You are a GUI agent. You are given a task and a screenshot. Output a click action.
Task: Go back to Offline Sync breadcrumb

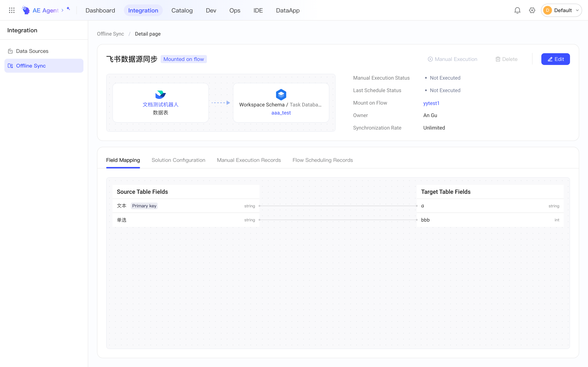tap(110, 34)
